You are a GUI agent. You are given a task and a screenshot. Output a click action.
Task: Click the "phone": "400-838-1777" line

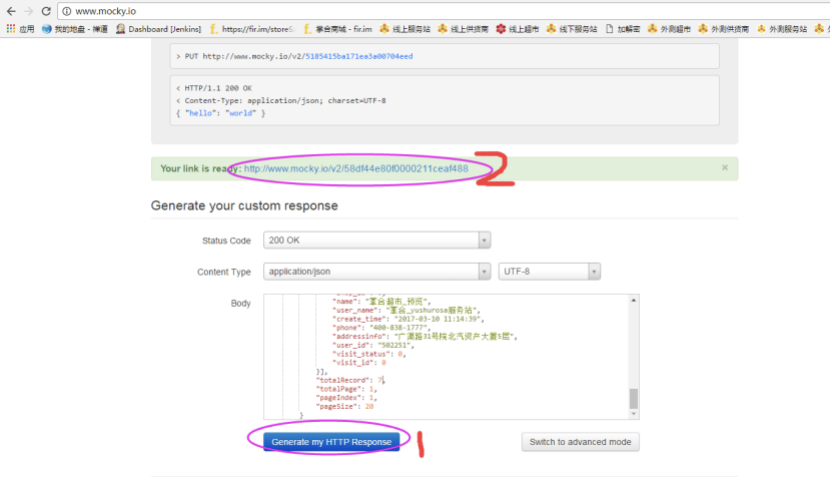pos(382,327)
